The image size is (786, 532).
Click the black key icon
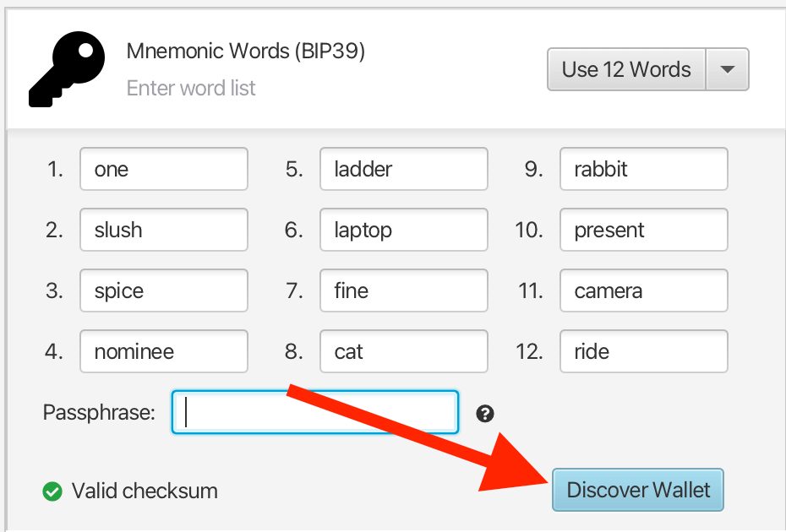69,71
